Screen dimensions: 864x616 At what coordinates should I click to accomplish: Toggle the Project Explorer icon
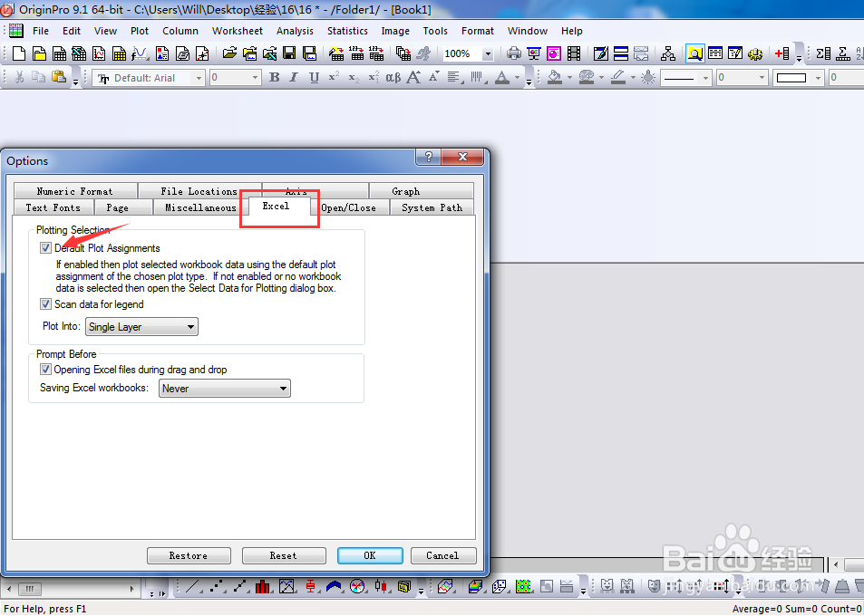click(695, 53)
